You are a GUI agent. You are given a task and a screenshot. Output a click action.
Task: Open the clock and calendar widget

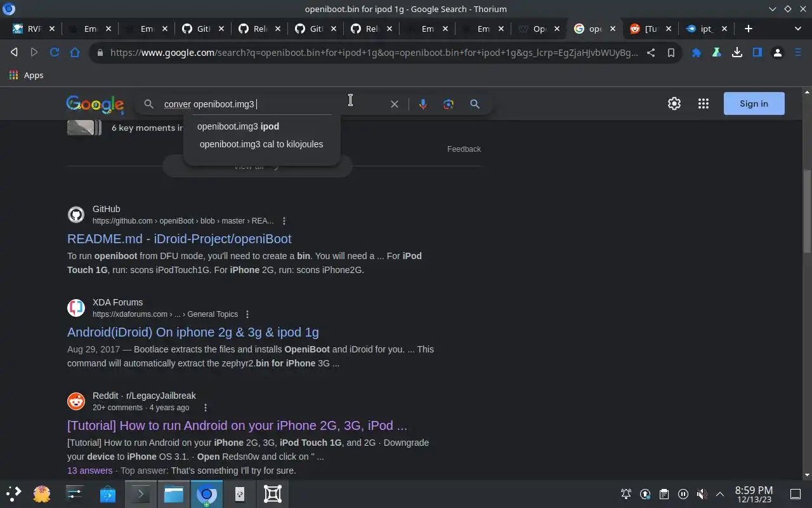(x=754, y=494)
